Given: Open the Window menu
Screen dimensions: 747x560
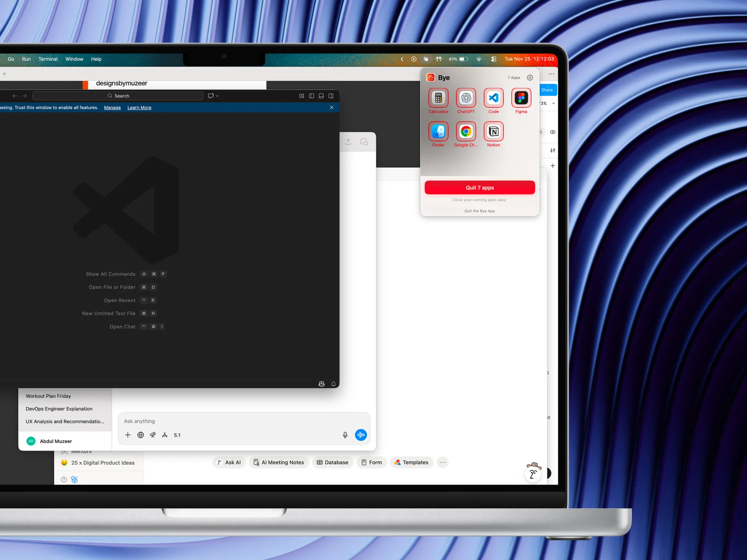Looking at the screenshot, I should point(74,59).
